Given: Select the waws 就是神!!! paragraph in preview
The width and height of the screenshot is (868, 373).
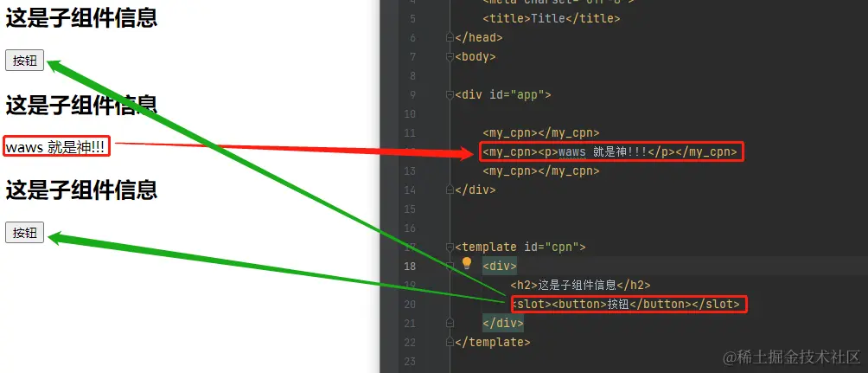Looking at the screenshot, I should click(x=56, y=147).
